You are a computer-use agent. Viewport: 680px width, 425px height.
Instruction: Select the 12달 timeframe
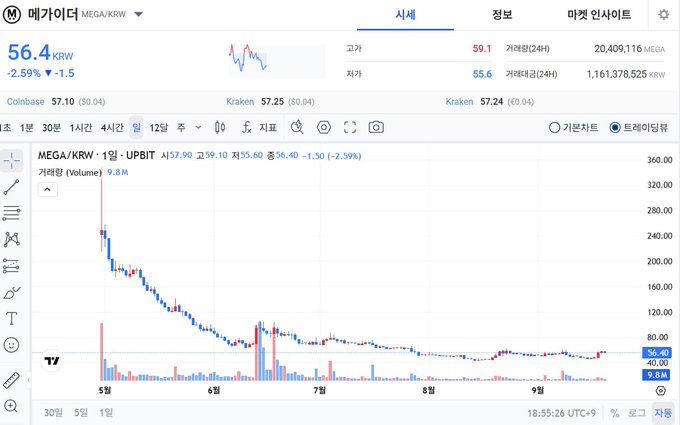coord(159,128)
